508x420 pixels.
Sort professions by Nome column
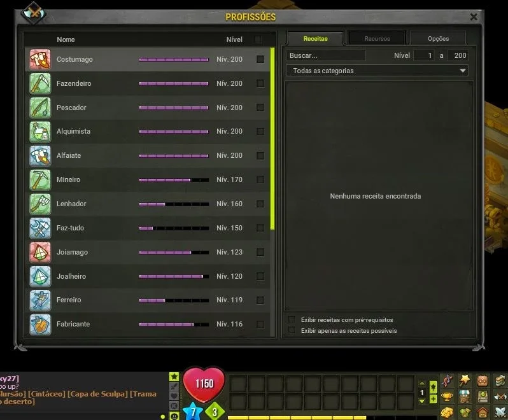coord(66,39)
